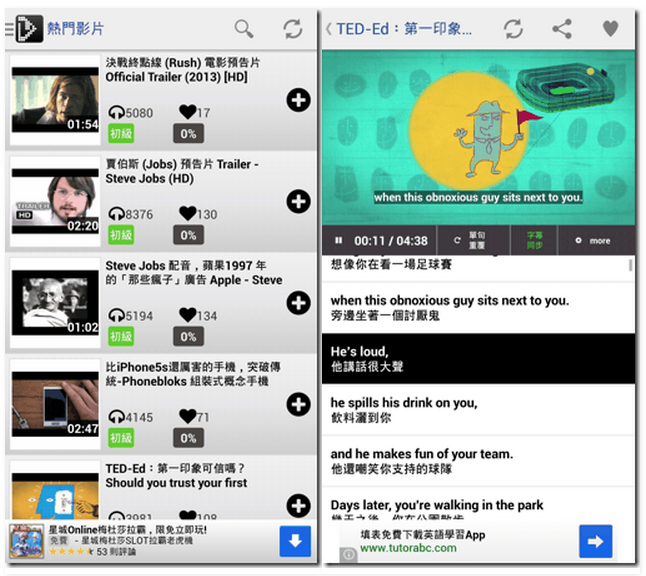646x576 pixels.
Task: Select subtitle line 想像你在看一場足球賽
Action: pyautogui.click(x=478, y=268)
